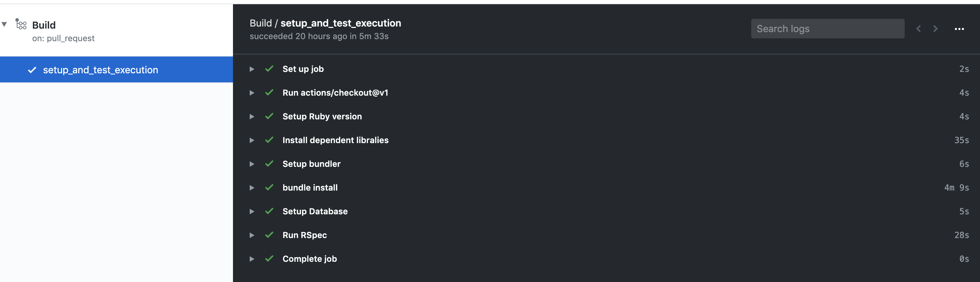Collapse the Build workflow group
Image resolution: width=980 pixels, height=282 pixels.
(x=4, y=25)
